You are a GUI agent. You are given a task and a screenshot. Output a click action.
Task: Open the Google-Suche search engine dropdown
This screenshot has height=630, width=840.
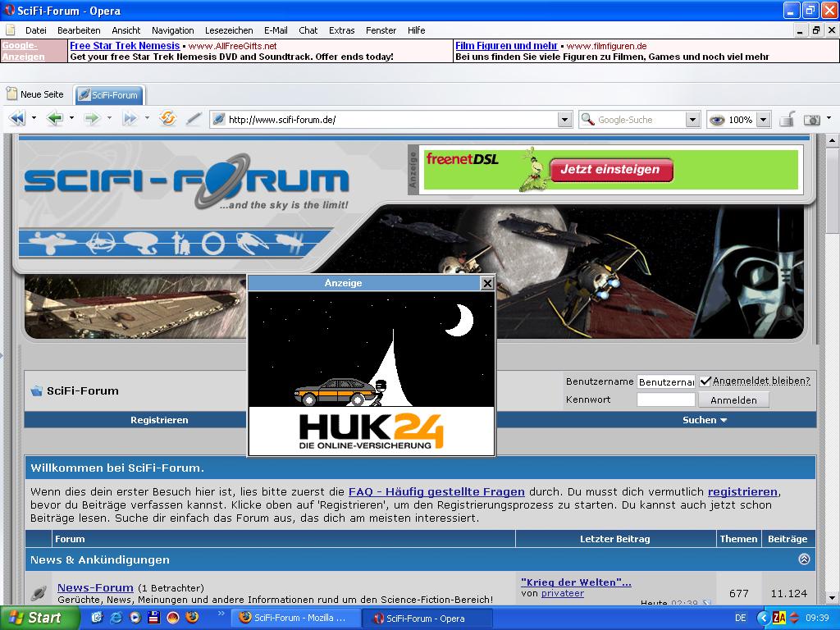pyautogui.click(x=692, y=120)
